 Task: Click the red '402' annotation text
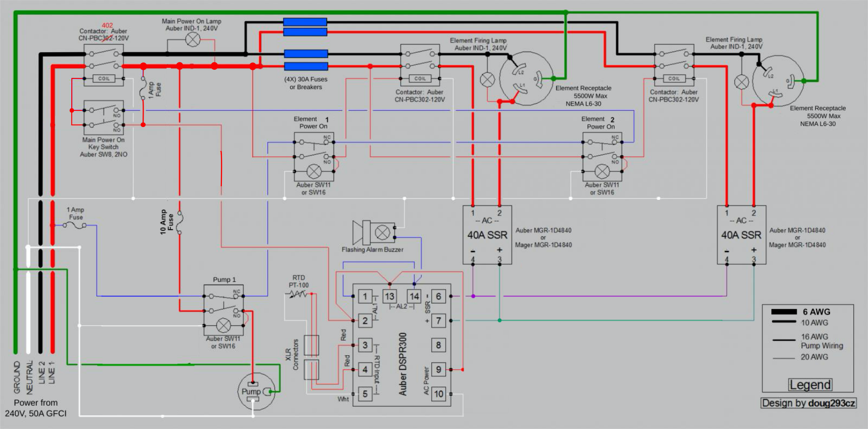[107, 25]
